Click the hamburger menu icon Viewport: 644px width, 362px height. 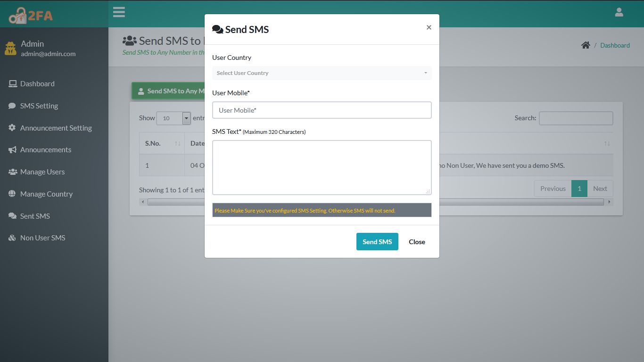[x=119, y=12]
